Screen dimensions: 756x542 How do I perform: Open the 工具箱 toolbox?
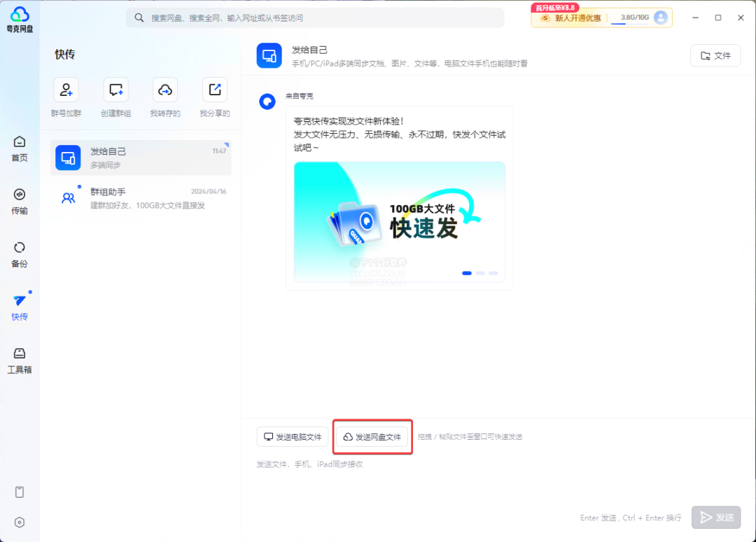(20, 361)
